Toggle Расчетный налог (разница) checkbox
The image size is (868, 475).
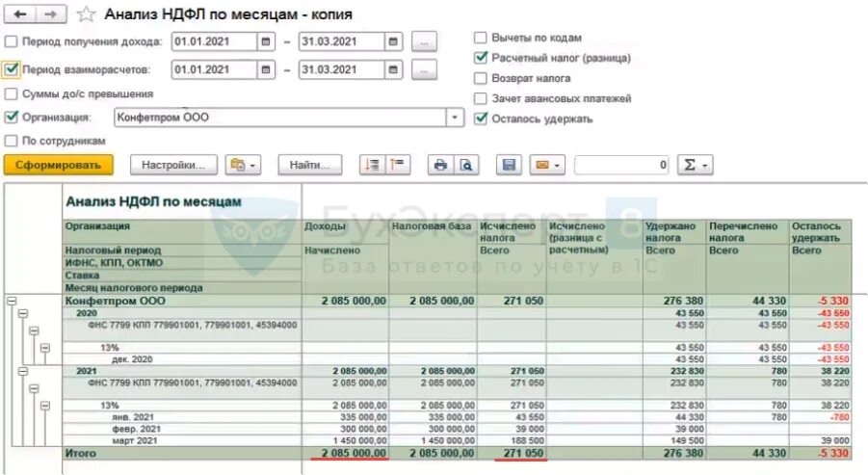pos(481,58)
